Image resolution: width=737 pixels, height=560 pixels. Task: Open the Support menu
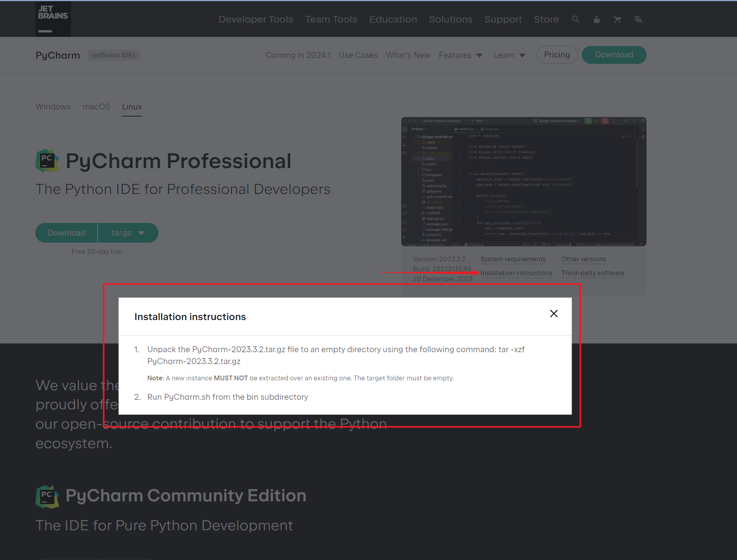click(503, 19)
